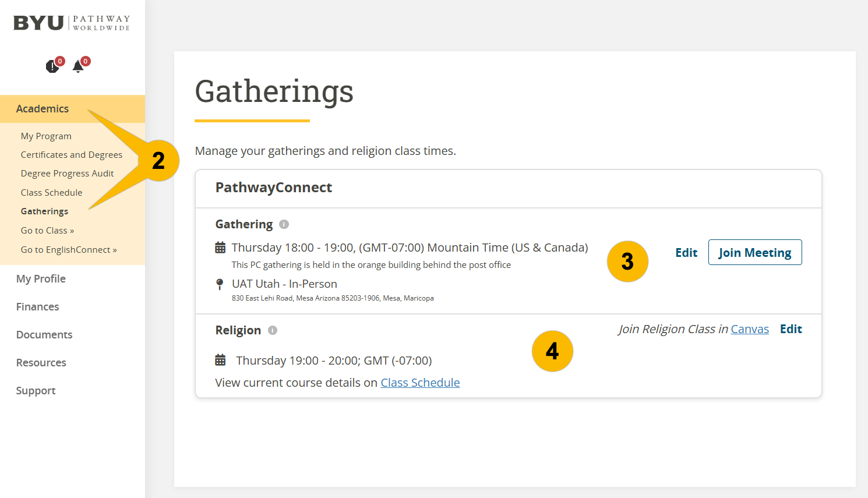Click the info icon beside Gathering

point(284,224)
